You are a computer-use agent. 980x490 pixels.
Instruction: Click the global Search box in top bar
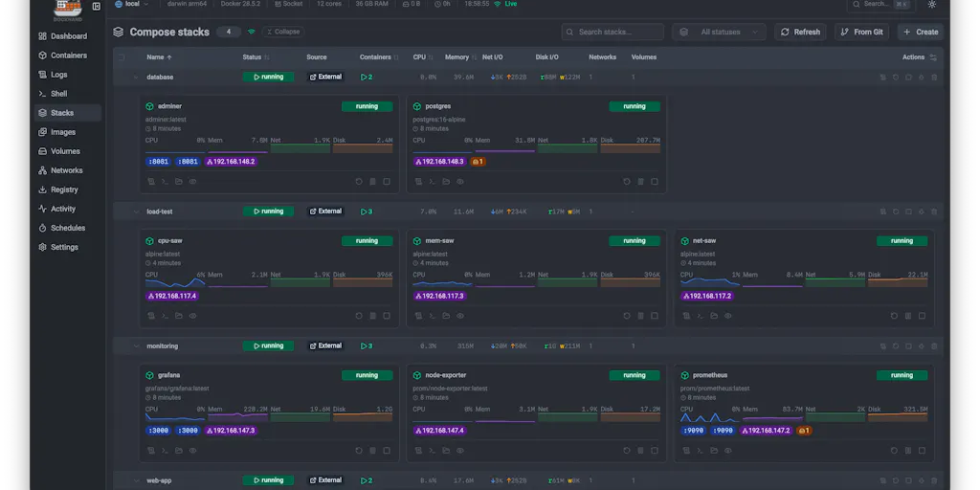[x=880, y=5]
